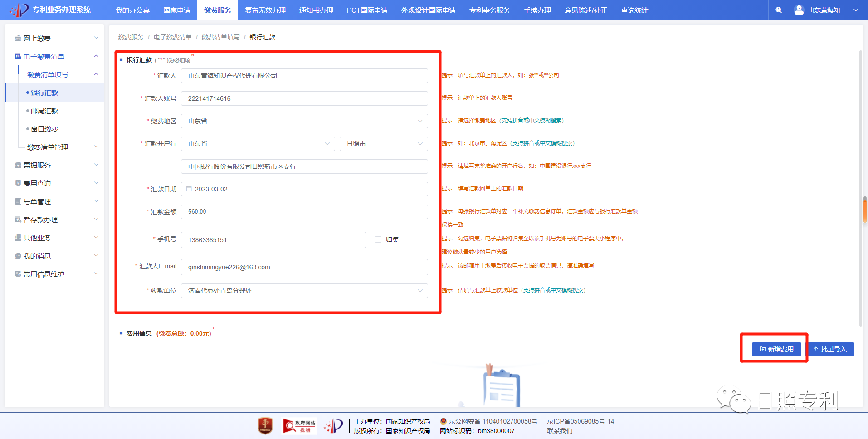Open the 专利事务服务 top menu
This screenshot has height=439, width=868.
point(489,10)
